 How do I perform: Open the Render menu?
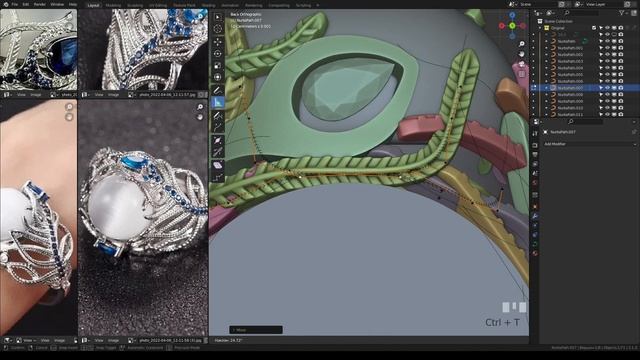tap(40, 4)
